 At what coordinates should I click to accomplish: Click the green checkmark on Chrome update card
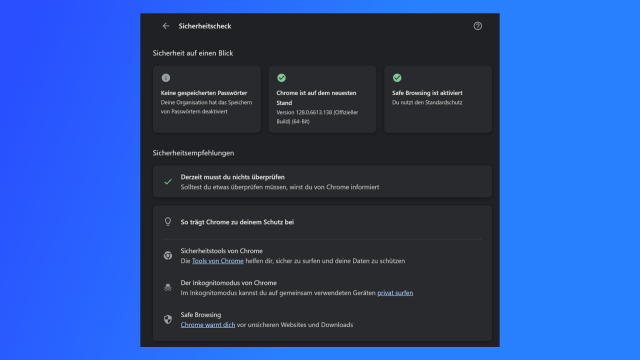pyautogui.click(x=282, y=78)
